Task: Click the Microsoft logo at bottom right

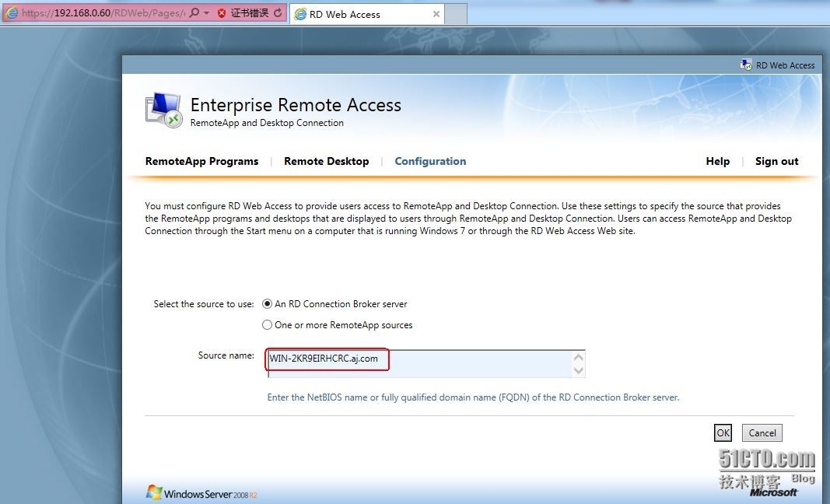Action: [x=773, y=492]
